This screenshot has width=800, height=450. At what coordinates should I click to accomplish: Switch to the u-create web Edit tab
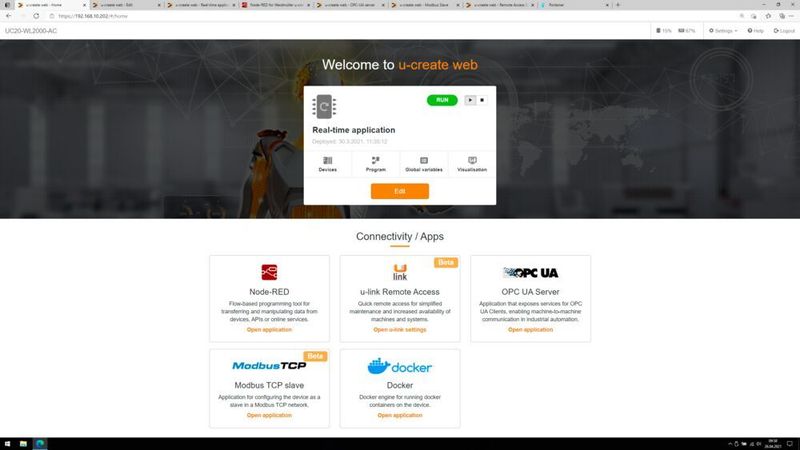pyautogui.click(x=126, y=5)
